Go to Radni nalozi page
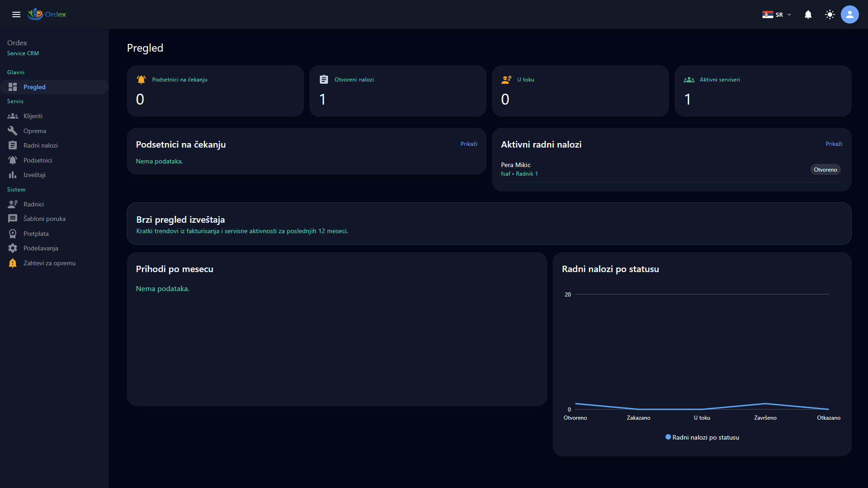The image size is (868, 488). [x=54, y=145]
